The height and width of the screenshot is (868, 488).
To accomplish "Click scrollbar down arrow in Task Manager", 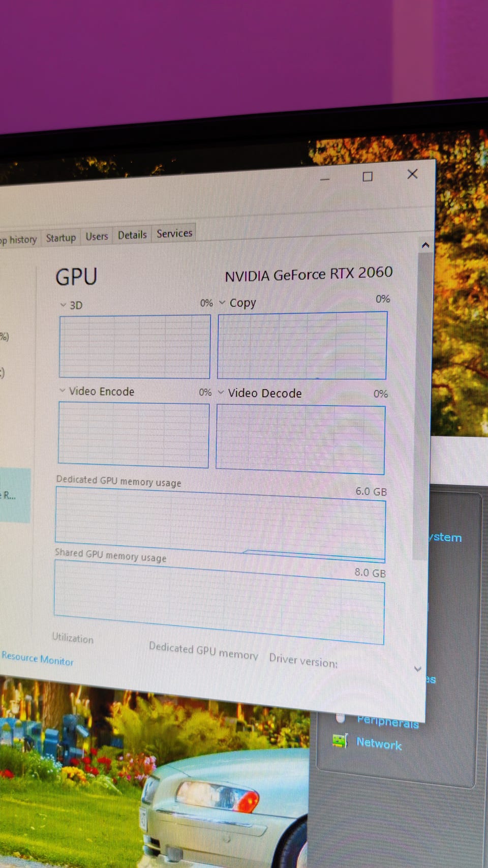I will (x=418, y=669).
